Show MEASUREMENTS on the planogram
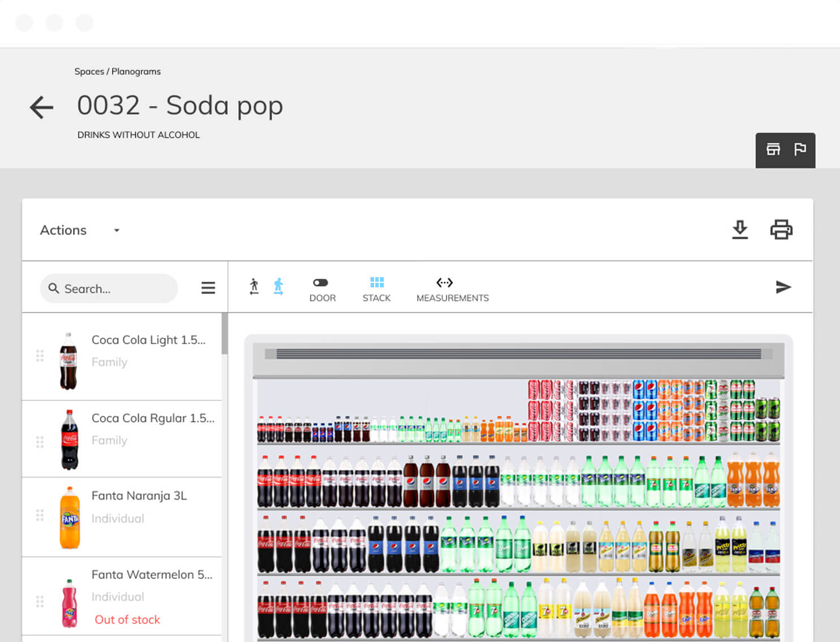Screen dimensions: 840x642 point(452,289)
